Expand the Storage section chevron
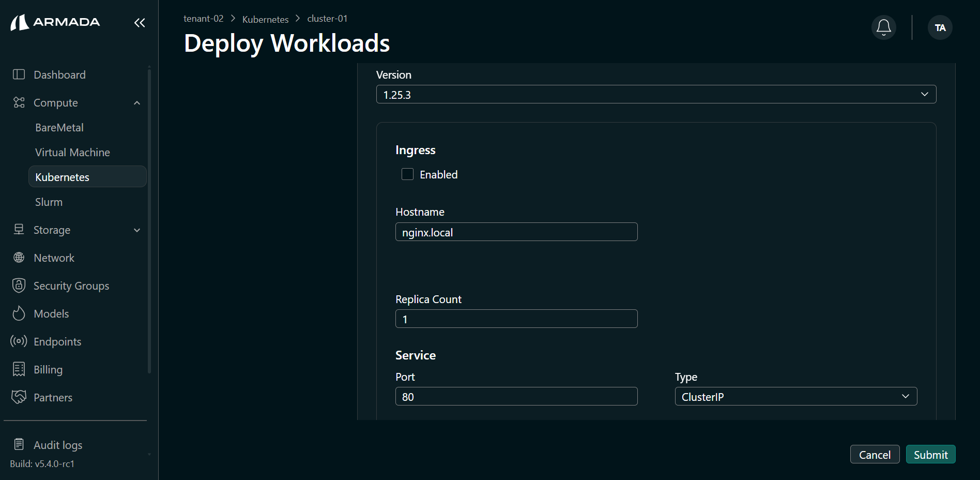 (x=137, y=230)
